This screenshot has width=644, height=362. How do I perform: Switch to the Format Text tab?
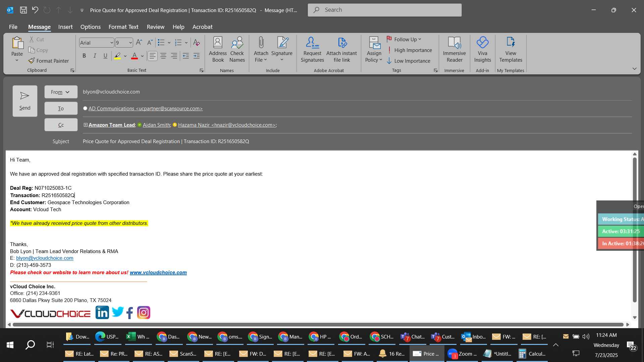(x=123, y=27)
